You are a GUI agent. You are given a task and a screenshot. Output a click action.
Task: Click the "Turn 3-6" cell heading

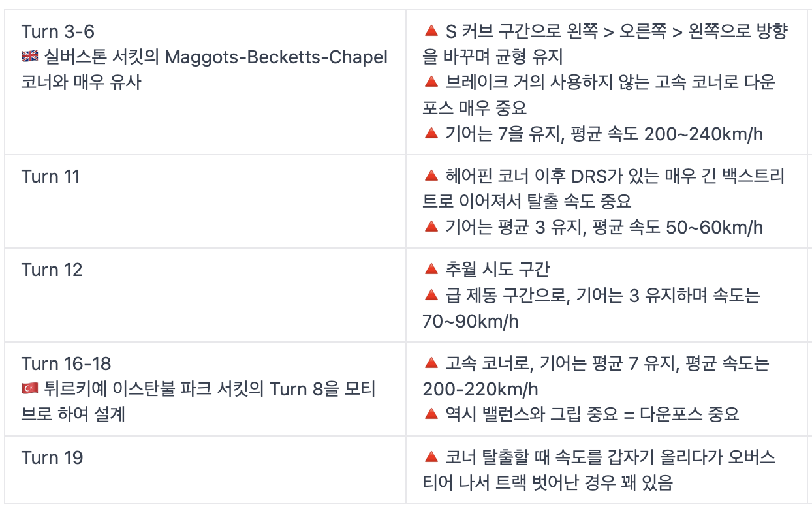58,31
